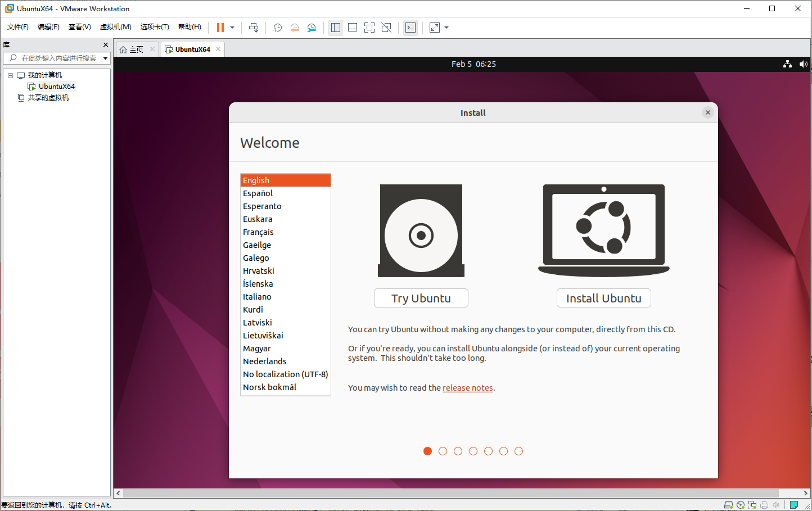Open the snapshot manager wrench-clock icon
This screenshot has height=511, width=812.
click(x=312, y=28)
